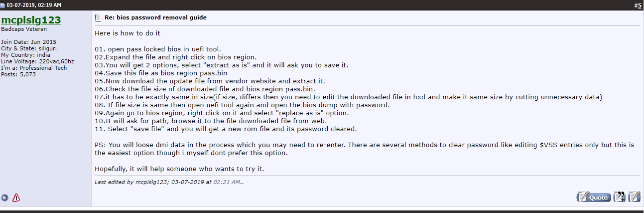The width and height of the screenshot is (644, 213).
Task: Click the grey offline status icon
Action: coord(5,198)
